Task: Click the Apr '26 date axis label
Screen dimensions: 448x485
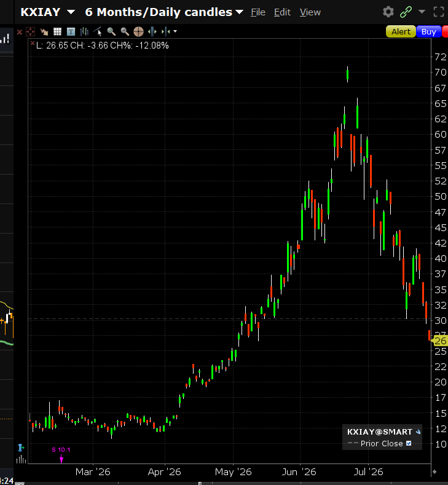Action: click(164, 471)
